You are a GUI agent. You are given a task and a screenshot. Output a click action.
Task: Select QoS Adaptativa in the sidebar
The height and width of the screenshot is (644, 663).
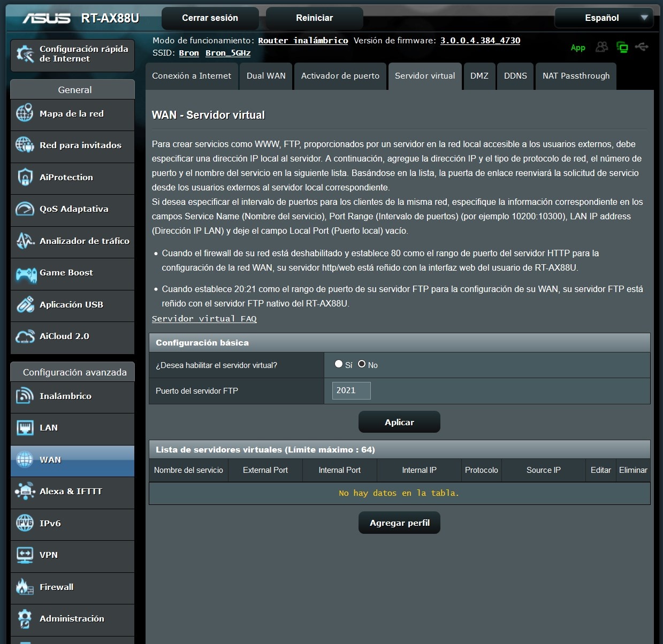coord(72,210)
